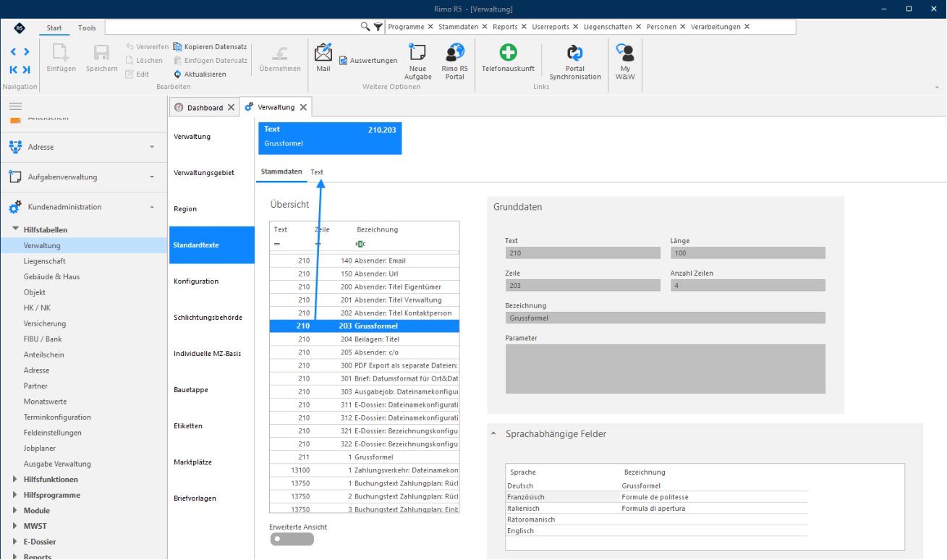Start Portal Synchronisation
947x560 pixels.
575,53
